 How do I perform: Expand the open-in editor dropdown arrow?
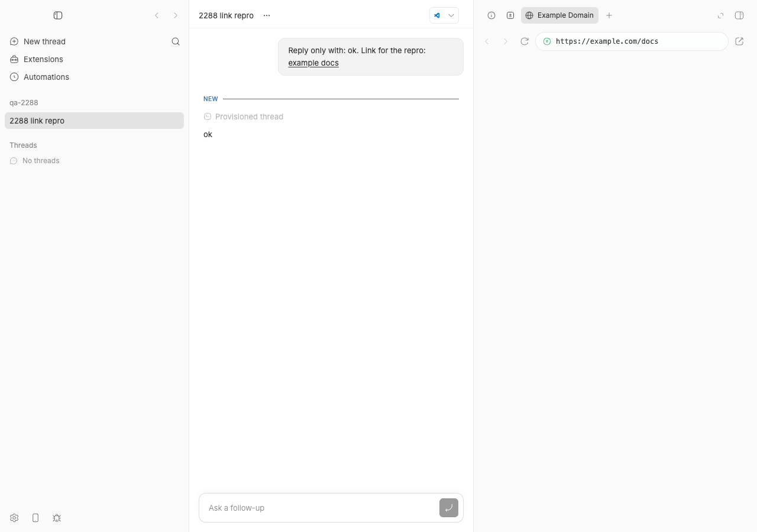(x=451, y=15)
